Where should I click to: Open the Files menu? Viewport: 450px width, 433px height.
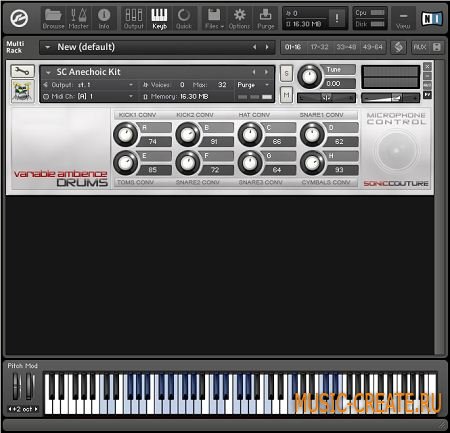pyautogui.click(x=214, y=19)
